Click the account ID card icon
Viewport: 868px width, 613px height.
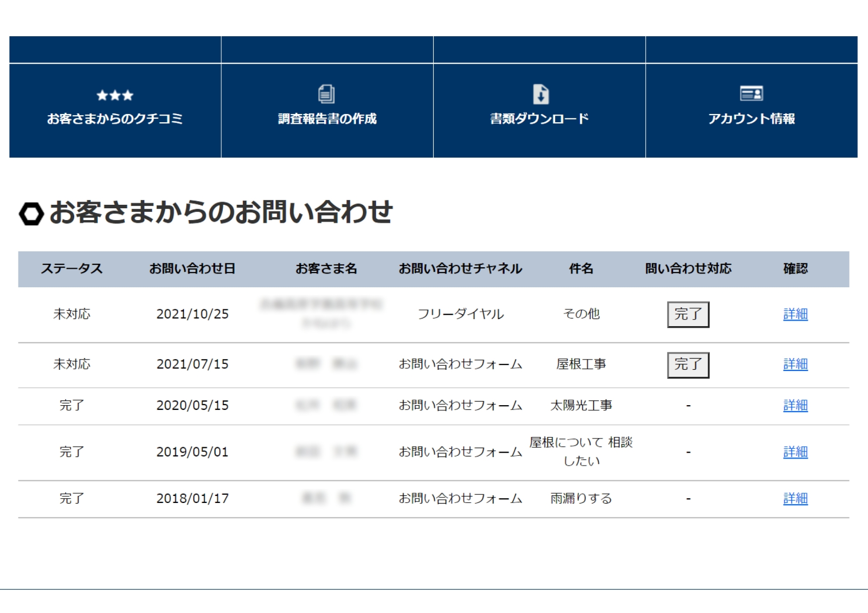coord(751,93)
